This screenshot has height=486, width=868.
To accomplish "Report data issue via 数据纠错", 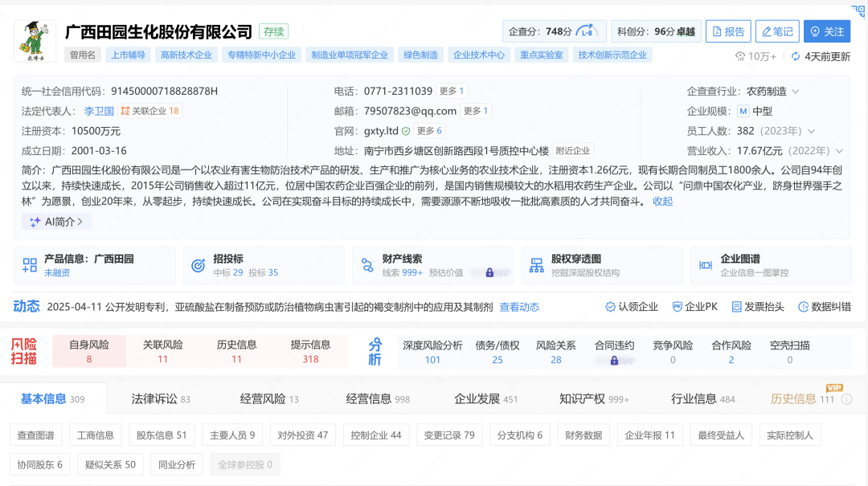I will (826, 307).
